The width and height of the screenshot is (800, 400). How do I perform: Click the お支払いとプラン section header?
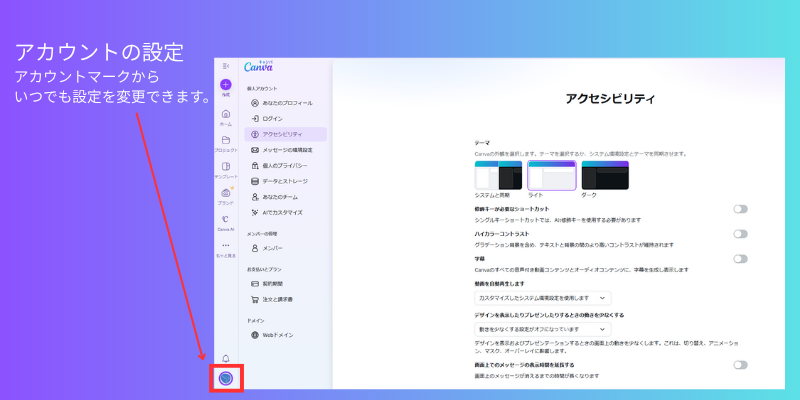coord(264,269)
